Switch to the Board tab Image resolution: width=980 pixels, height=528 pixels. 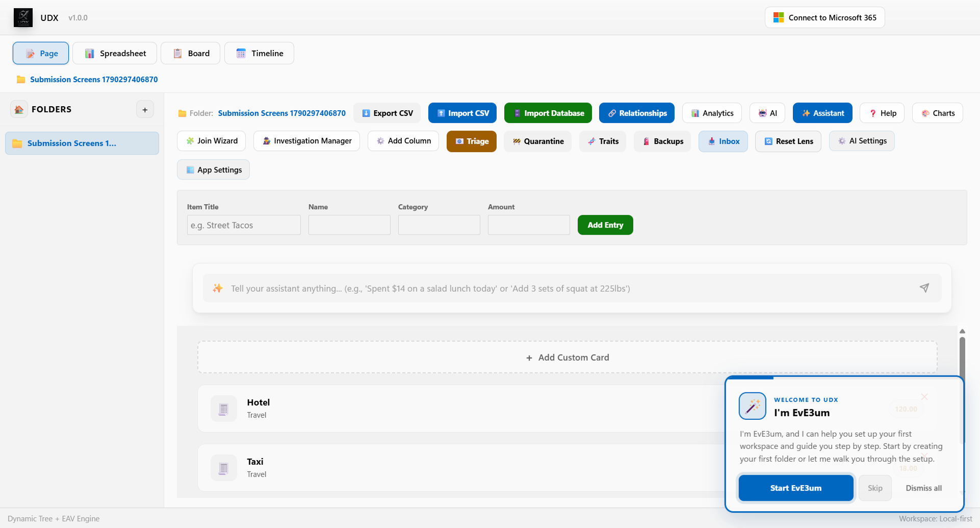pos(191,53)
